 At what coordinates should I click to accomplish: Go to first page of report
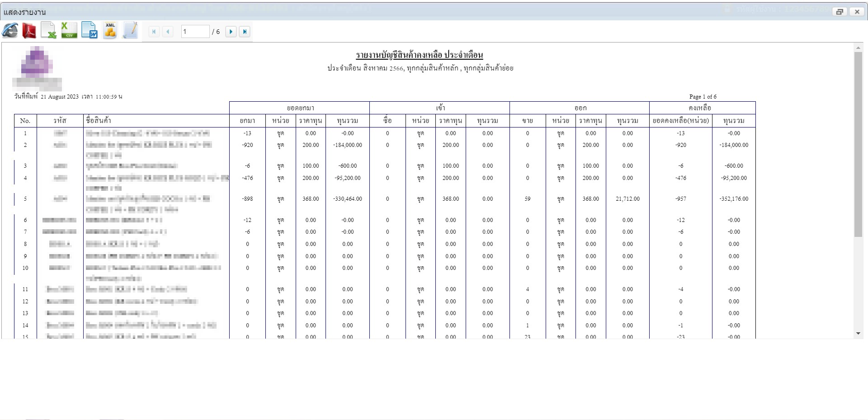[154, 32]
